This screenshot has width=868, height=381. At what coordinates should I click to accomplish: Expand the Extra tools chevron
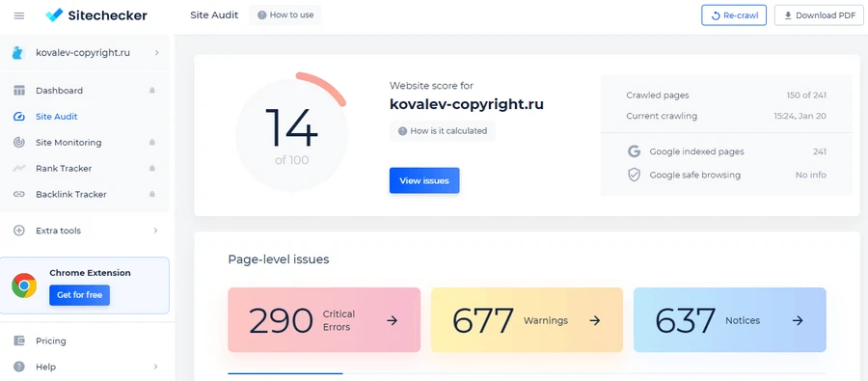point(155,231)
